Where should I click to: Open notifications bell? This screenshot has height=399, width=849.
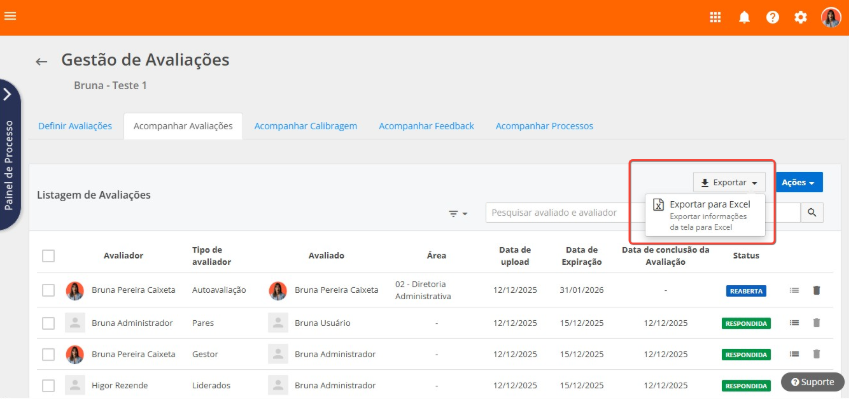(x=744, y=17)
